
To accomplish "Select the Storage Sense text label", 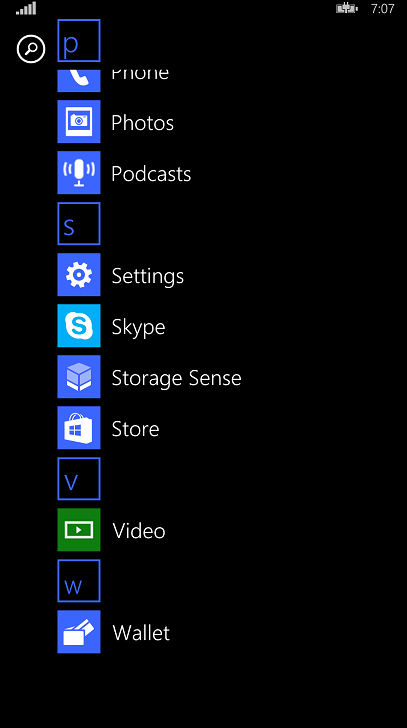I will click(176, 378).
